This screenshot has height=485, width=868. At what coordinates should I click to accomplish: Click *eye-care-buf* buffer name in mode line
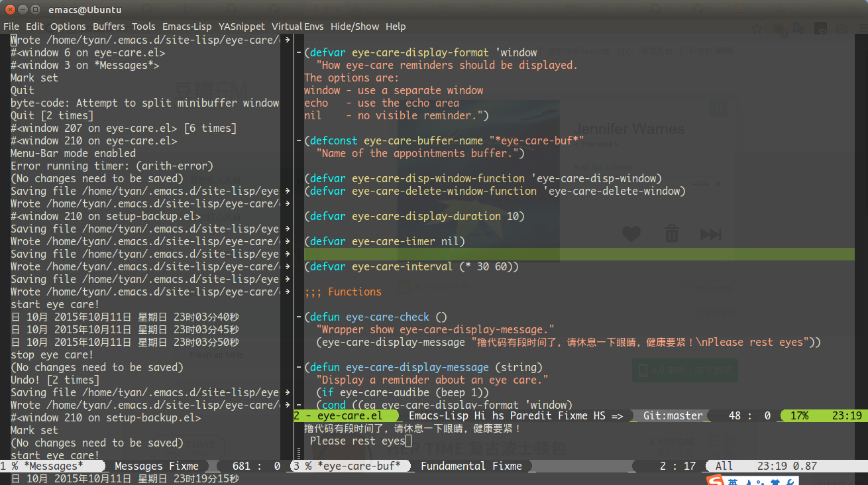pos(359,466)
